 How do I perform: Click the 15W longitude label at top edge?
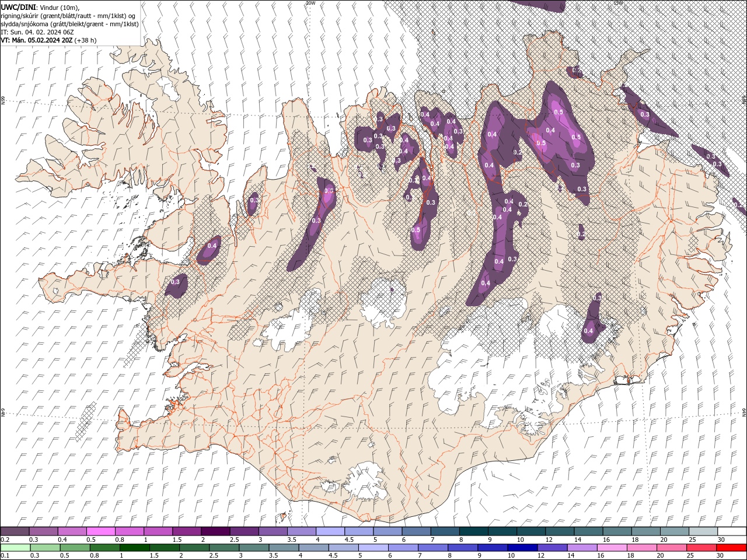pyautogui.click(x=619, y=3)
